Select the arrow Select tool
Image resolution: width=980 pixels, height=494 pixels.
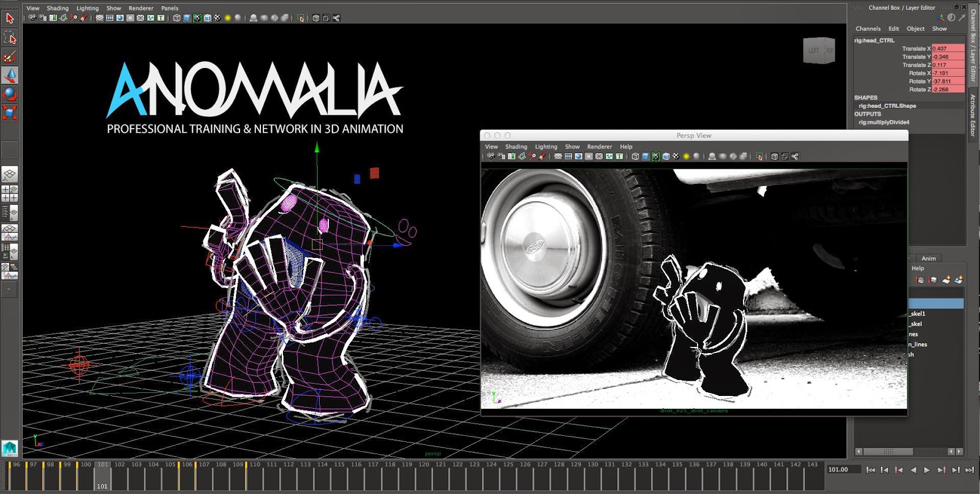pos(10,18)
